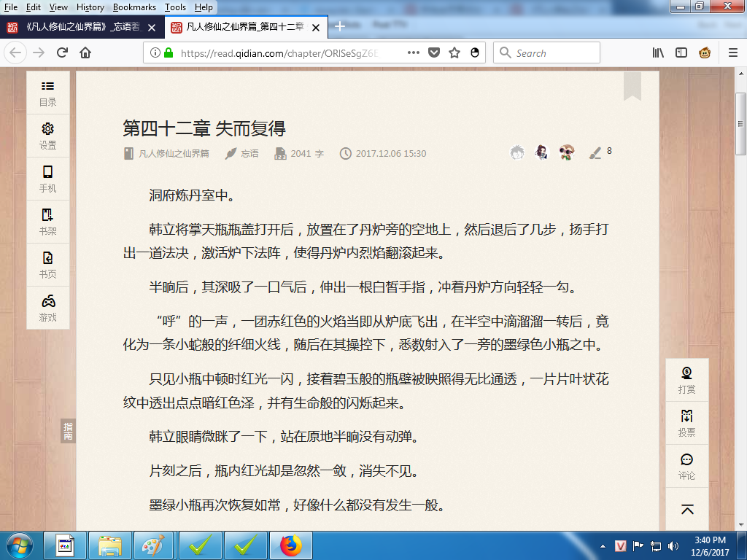Open the chapter catalog (目录)

[47, 95]
